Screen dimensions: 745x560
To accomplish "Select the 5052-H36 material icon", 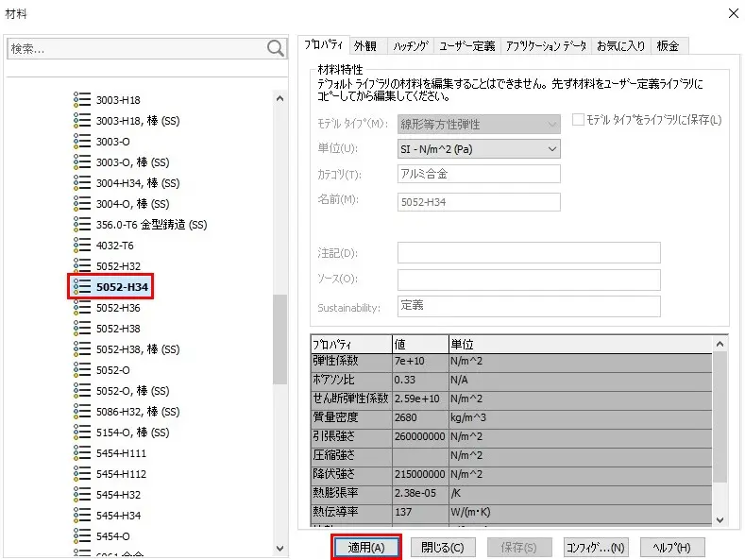I will click(x=82, y=308).
